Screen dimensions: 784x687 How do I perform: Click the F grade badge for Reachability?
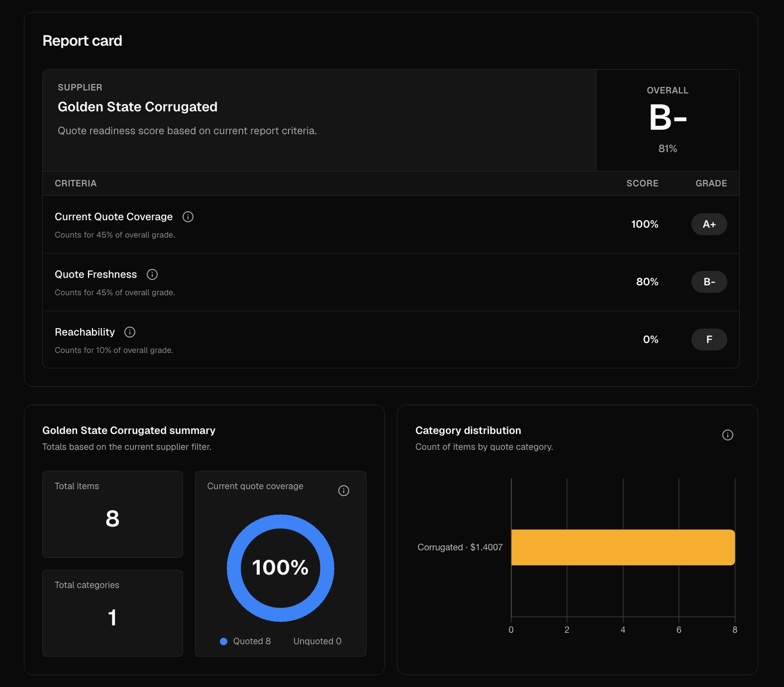pos(709,340)
